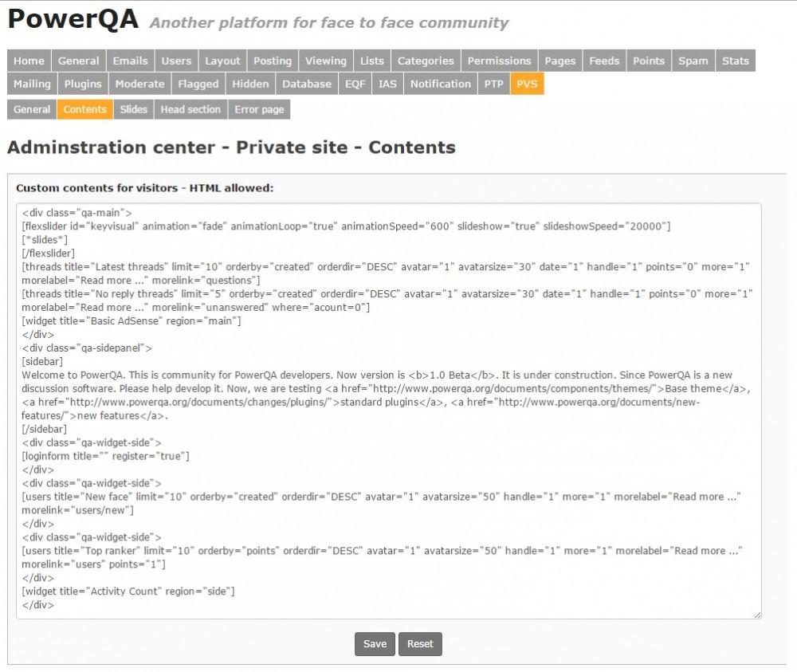Switch to the Spam tab
Screen dimensions: 797x672
pos(693,61)
